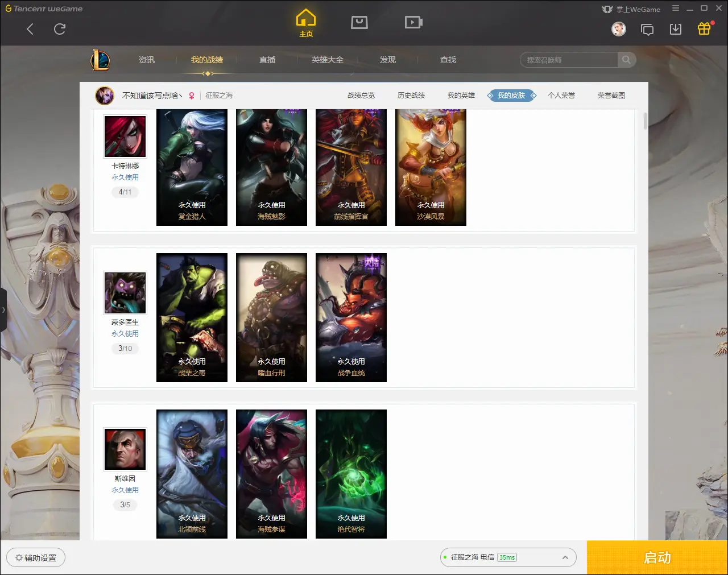Open the 嗜血行刑 skin card
The image size is (728, 575).
click(x=271, y=317)
